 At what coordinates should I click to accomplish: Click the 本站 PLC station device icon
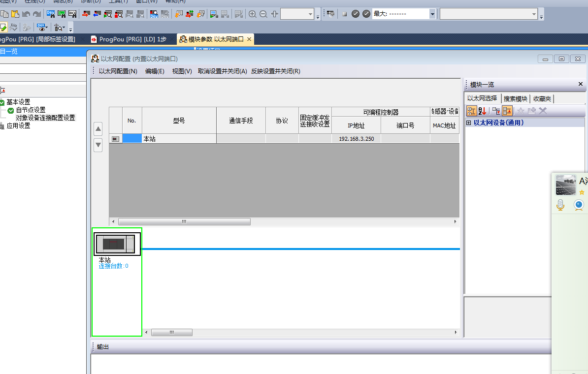point(117,244)
